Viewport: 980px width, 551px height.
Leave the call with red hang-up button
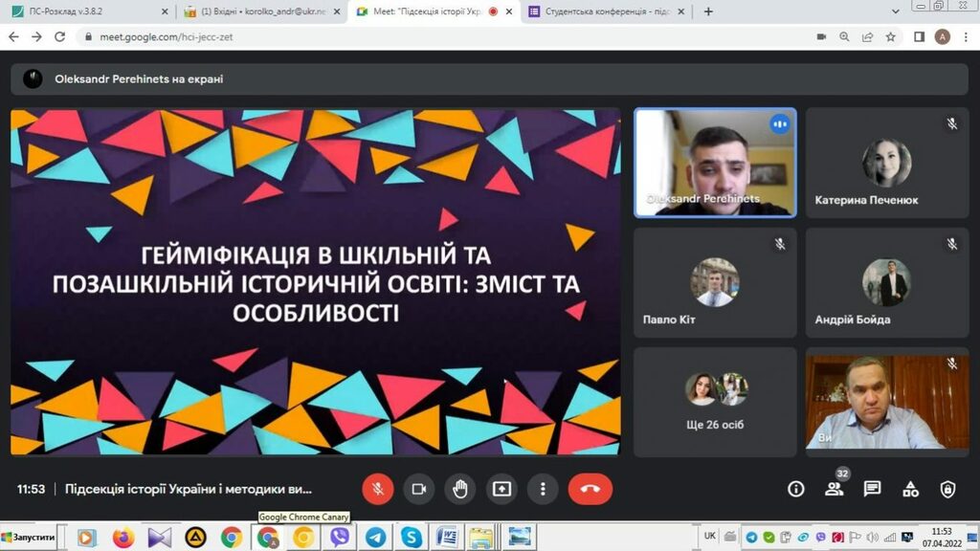pyautogui.click(x=590, y=489)
